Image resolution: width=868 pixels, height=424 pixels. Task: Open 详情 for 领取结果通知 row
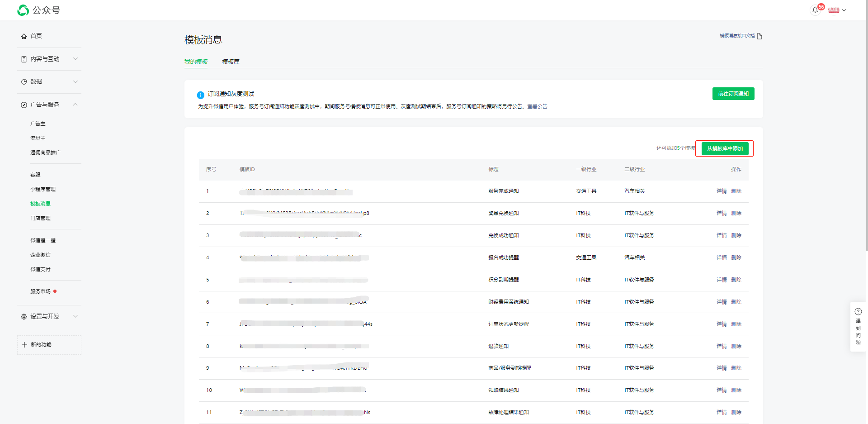[x=722, y=390]
